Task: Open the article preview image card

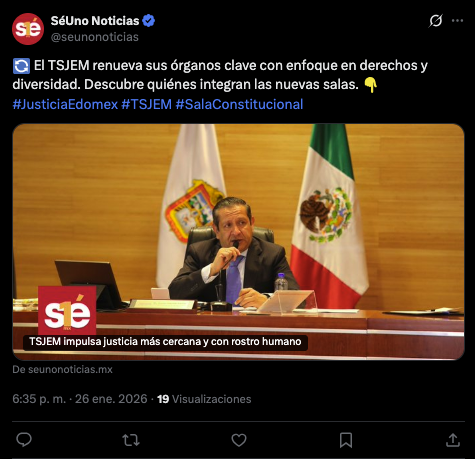Action: [238, 242]
